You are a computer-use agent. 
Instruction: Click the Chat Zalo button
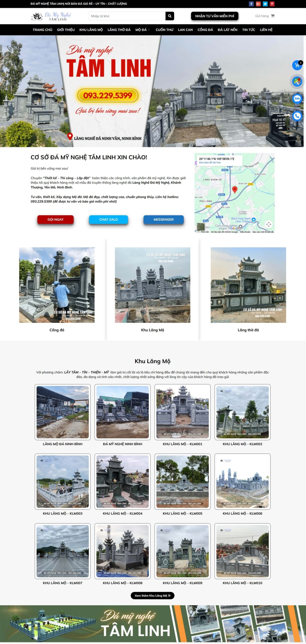tap(108, 219)
